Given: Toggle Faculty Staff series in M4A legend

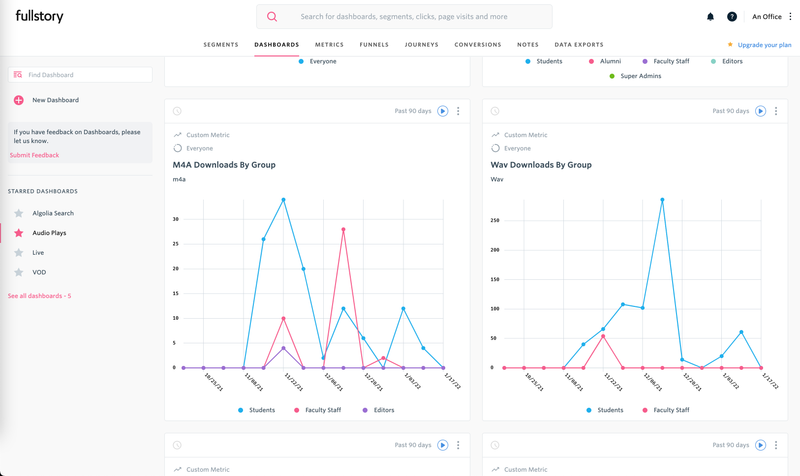Looking at the screenshot, I should (317, 410).
